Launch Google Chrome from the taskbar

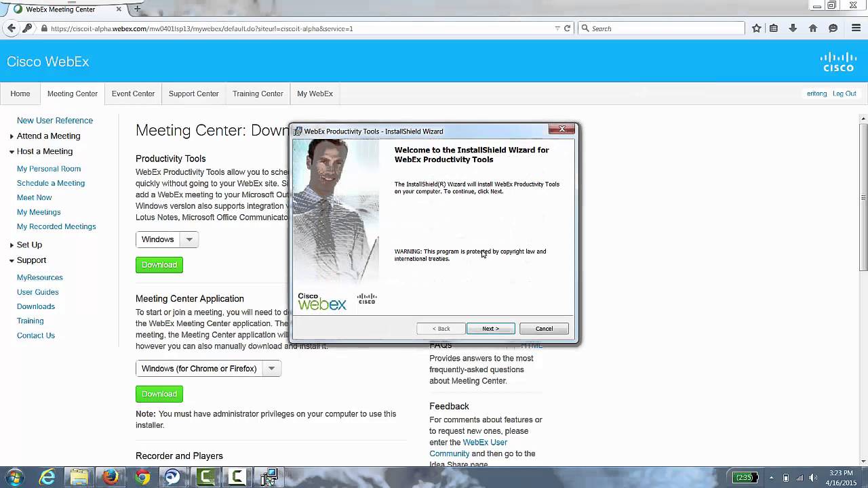pos(142,477)
